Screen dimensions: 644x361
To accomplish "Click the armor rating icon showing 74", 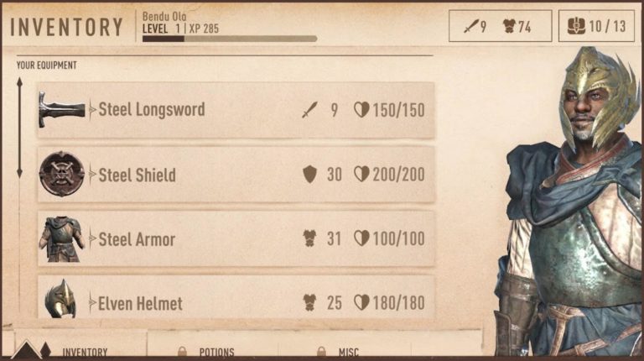I will point(509,26).
